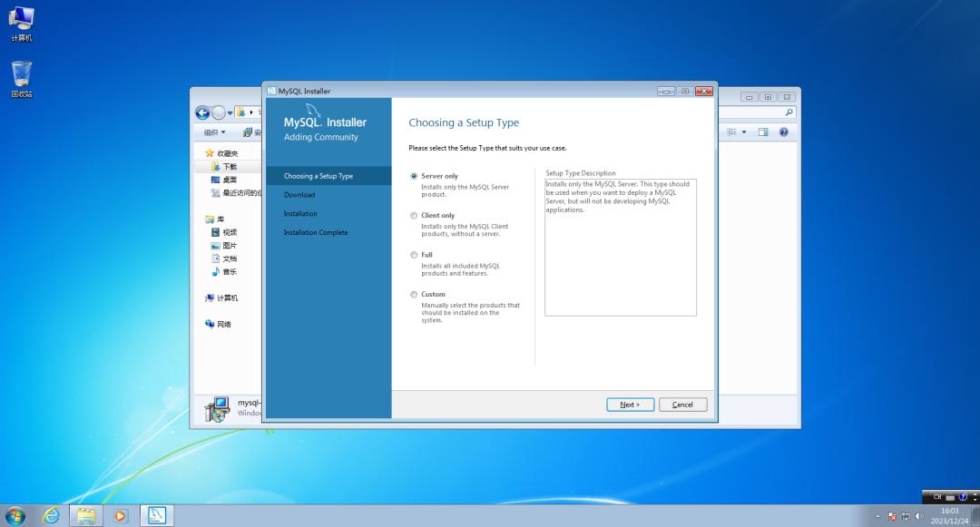Screen dimensions: 980x527
Task: Click the MySQL Installer title bar icon
Action: [x=271, y=91]
